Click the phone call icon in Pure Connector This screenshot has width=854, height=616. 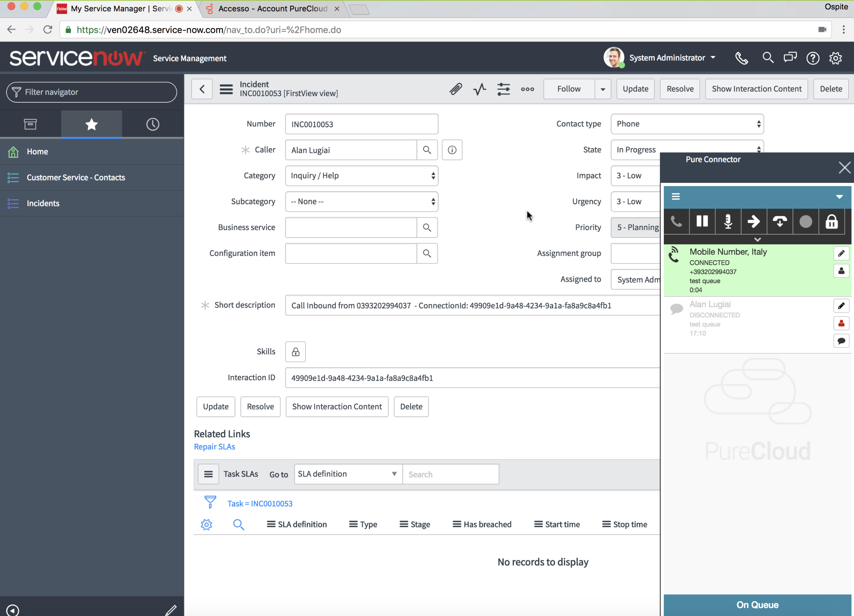pos(676,221)
